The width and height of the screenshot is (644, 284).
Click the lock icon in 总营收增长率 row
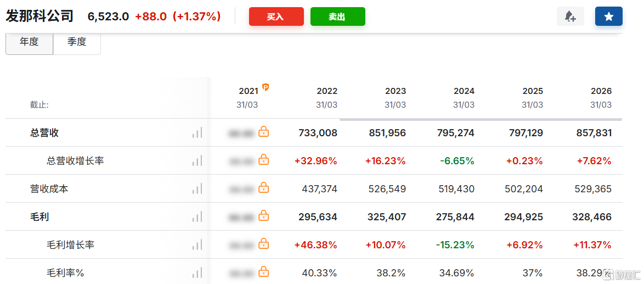coord(264,160)
